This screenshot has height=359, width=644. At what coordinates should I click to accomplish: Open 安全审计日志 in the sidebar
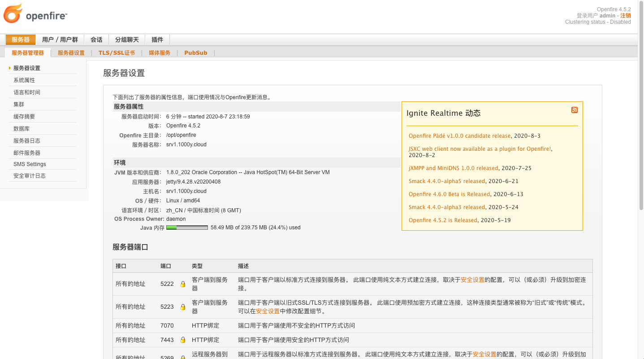click(x=30, y=176)
